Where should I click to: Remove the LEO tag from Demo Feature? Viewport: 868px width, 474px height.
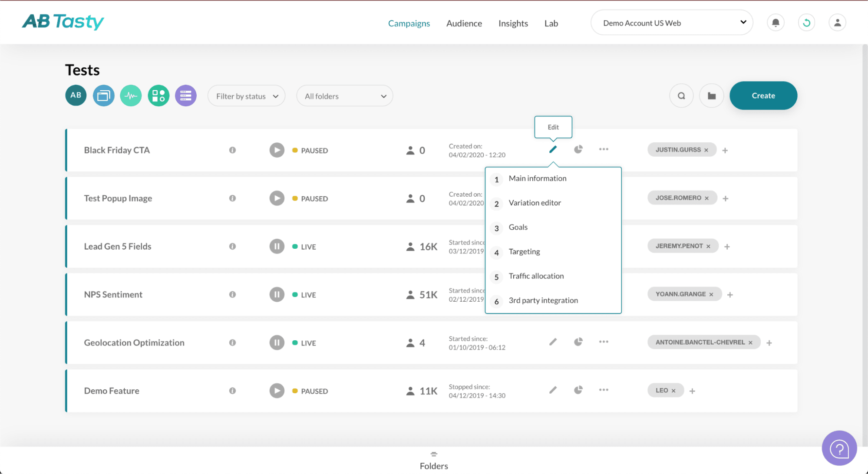673,390
